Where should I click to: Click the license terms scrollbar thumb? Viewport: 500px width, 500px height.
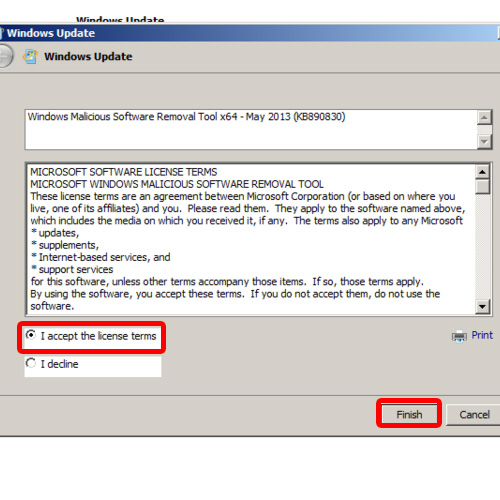[x=482, y=186]
